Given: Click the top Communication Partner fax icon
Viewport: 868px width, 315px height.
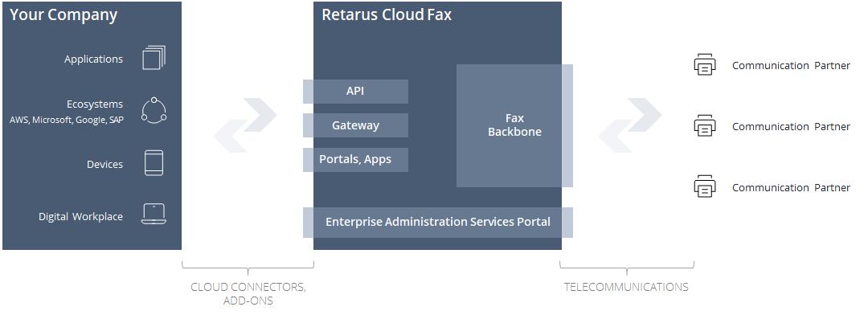Looking at the screenshot, I should [x=705, y=65].
